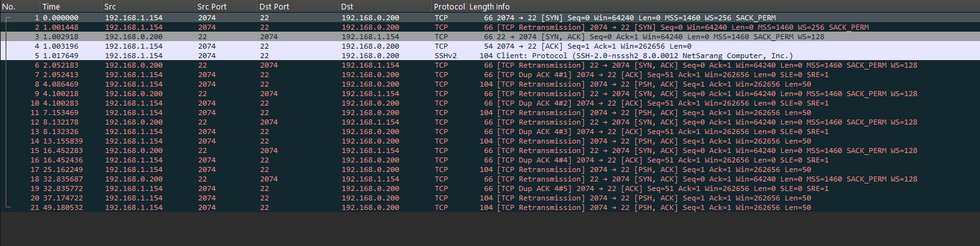This screenshot has width=980, height=246.
Task: Select packet at time 13.155839
Action: [x=490, y=141]
